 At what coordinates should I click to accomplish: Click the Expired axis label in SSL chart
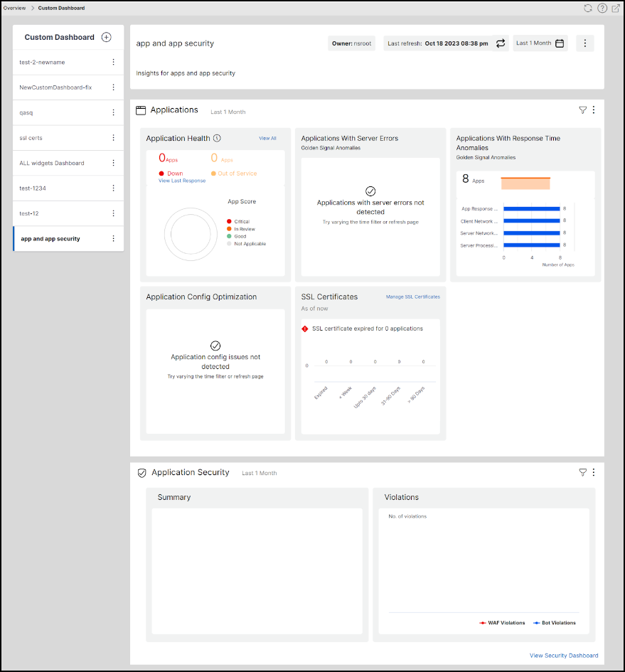(x=321, y=393)
